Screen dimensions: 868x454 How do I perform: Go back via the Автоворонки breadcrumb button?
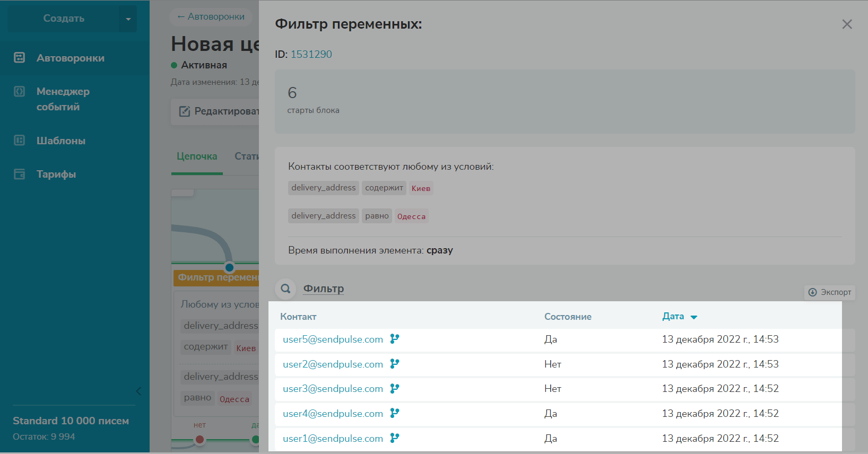coord(211,16)
